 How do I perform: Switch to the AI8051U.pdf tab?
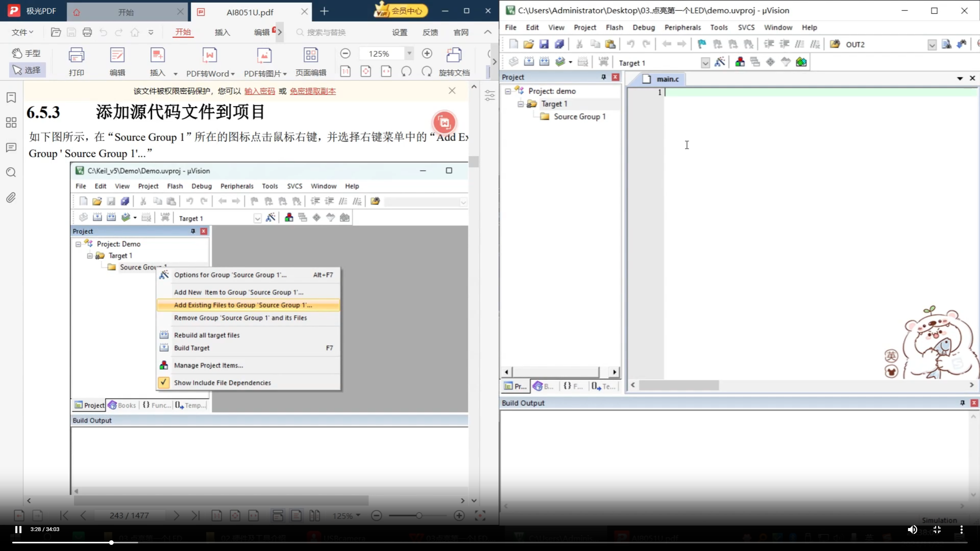[x=248, y=12]
